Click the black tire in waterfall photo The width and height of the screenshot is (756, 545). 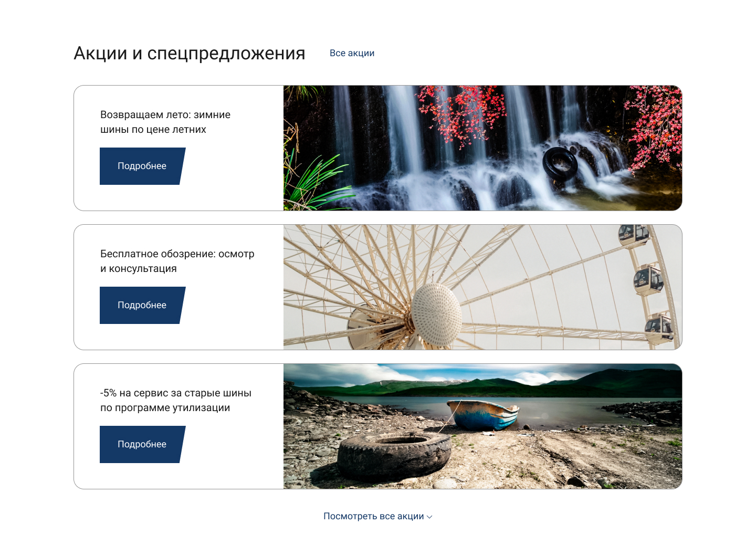[560, 164]
